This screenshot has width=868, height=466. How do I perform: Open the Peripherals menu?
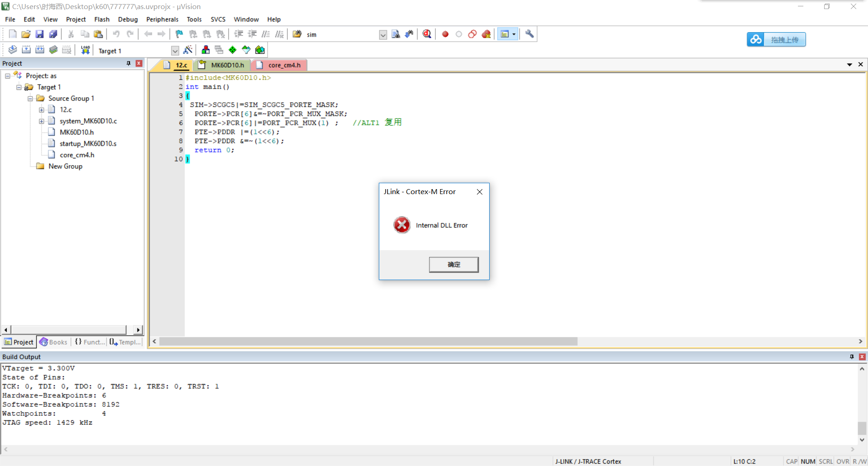click(x=162, y=19)
